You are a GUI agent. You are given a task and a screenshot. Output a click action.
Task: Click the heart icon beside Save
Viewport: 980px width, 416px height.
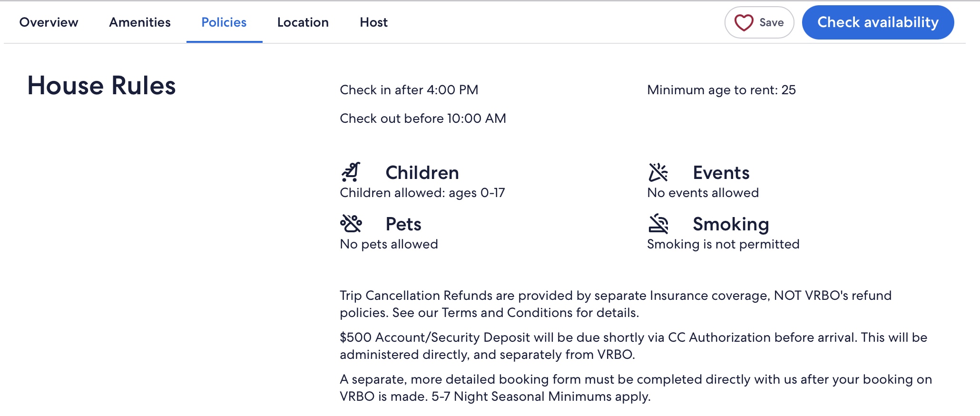coord(744,22)
